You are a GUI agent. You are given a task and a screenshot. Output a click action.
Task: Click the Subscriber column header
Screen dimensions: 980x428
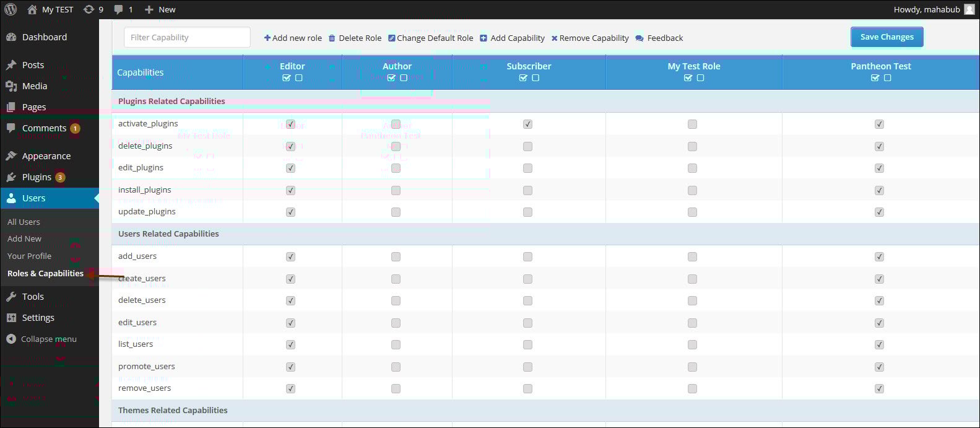pyautogui.click(x=529, y=66)
